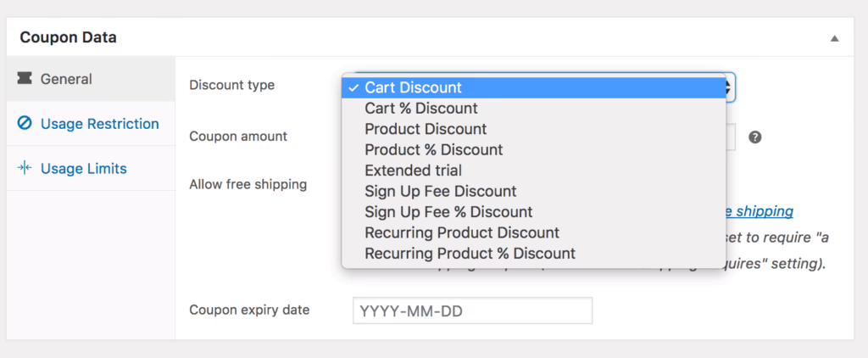Image resolution: width=868 pixels, height=358 pixels.
Task: Choose Cart % Discount from list
Action: pos(421,109)
